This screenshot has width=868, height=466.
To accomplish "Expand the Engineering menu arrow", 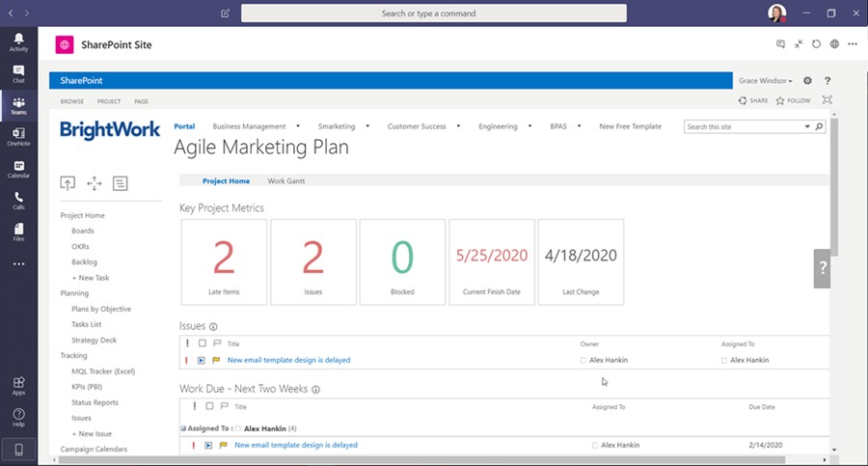I will [x=529, y=126].
